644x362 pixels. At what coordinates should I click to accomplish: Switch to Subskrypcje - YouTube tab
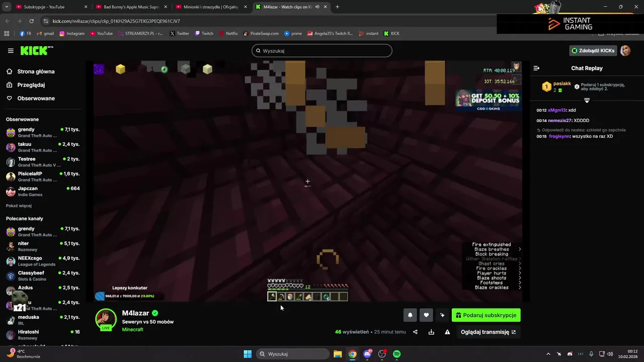tap(50, 7)
